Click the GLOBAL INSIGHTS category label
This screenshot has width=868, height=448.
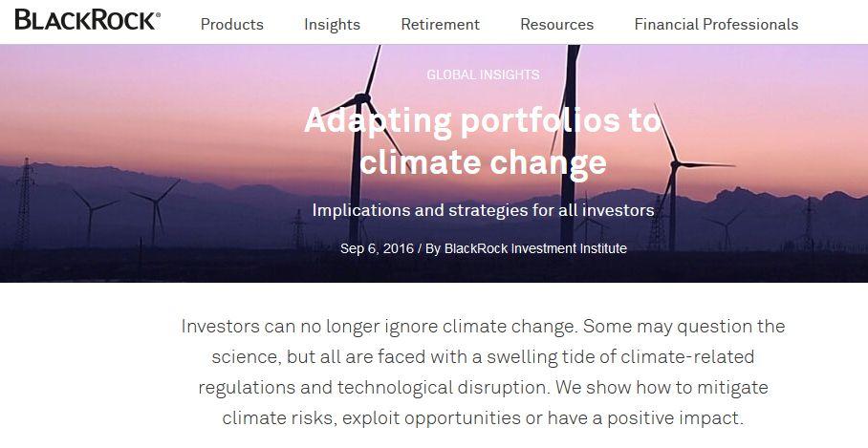484,75
